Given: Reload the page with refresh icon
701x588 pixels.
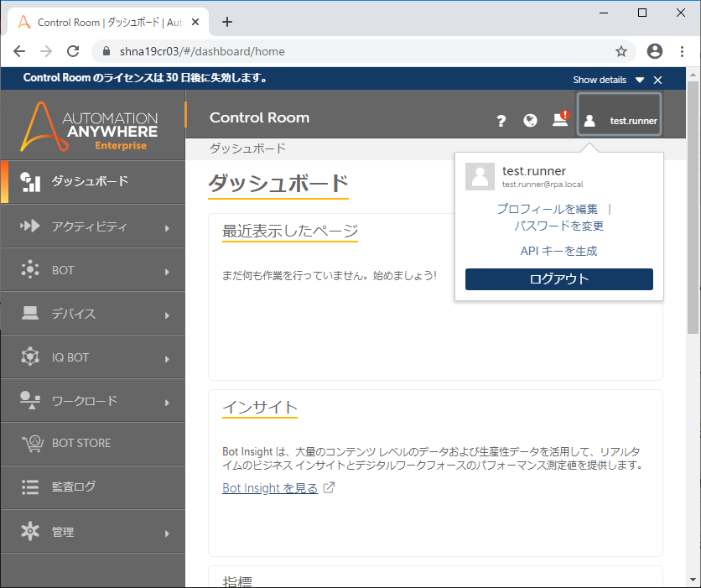Looking at the screenshot, I should point(73,51).
